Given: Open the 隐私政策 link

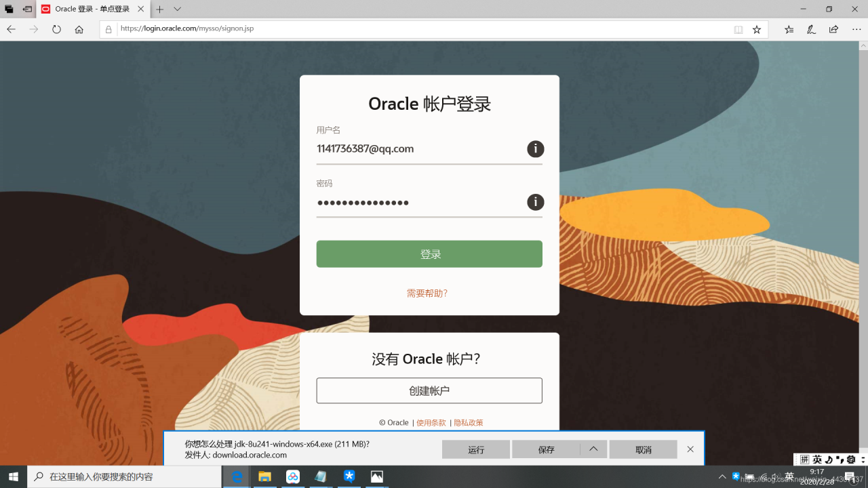Looking at the screenshot, I should pyautogui.click(x=469, y=423).
